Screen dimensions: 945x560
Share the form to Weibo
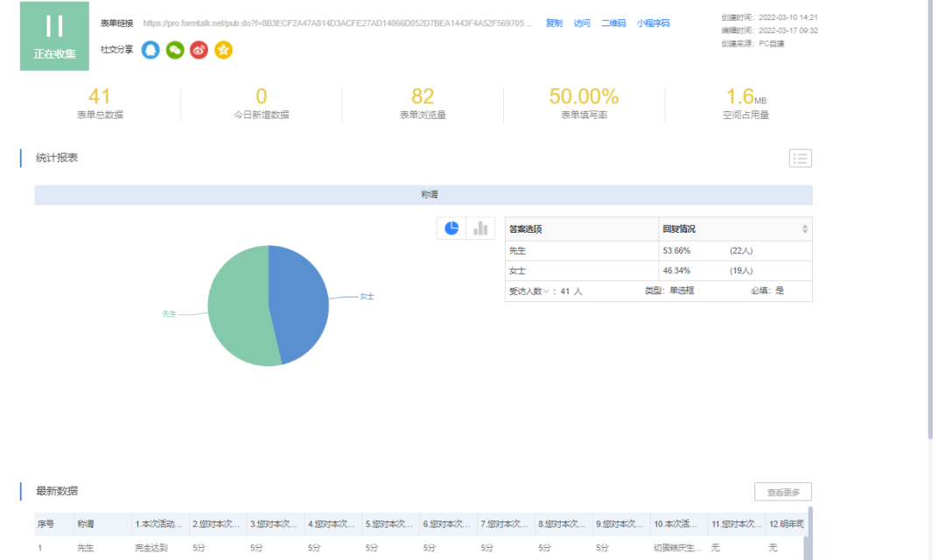click(x=199, y=50)
